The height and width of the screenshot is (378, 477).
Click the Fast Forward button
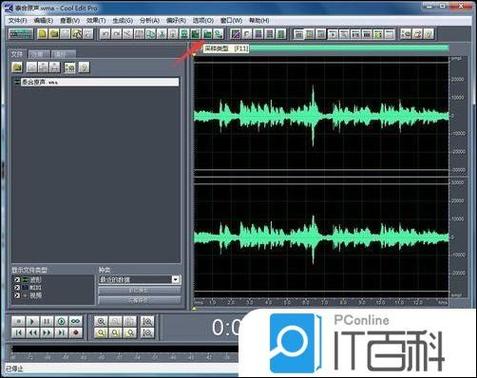47,333
